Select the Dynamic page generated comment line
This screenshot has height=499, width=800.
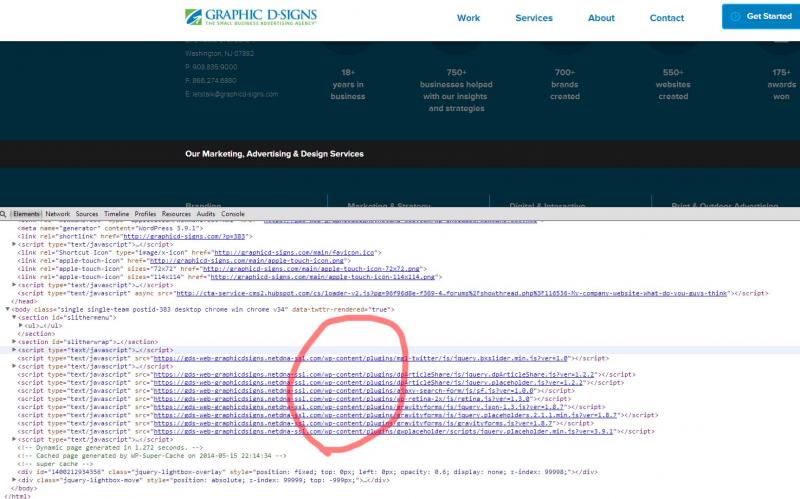click(110, 447)
